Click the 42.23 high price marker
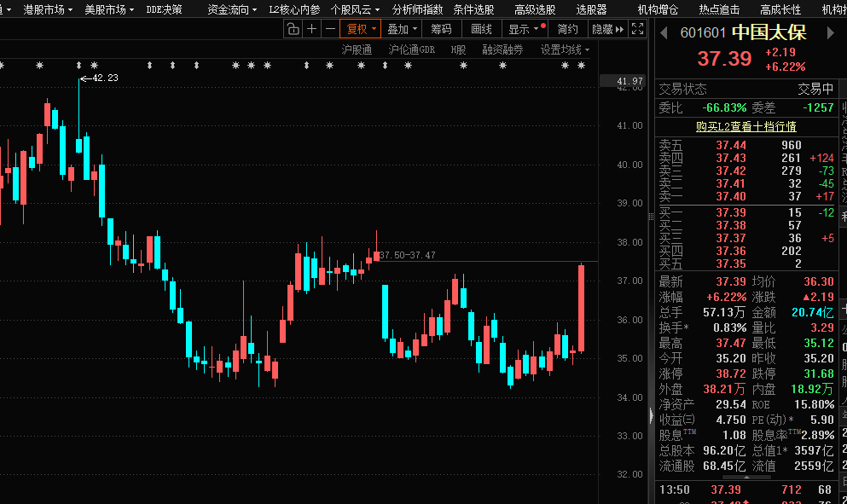 pyautogui.click(x=104, y=78)
